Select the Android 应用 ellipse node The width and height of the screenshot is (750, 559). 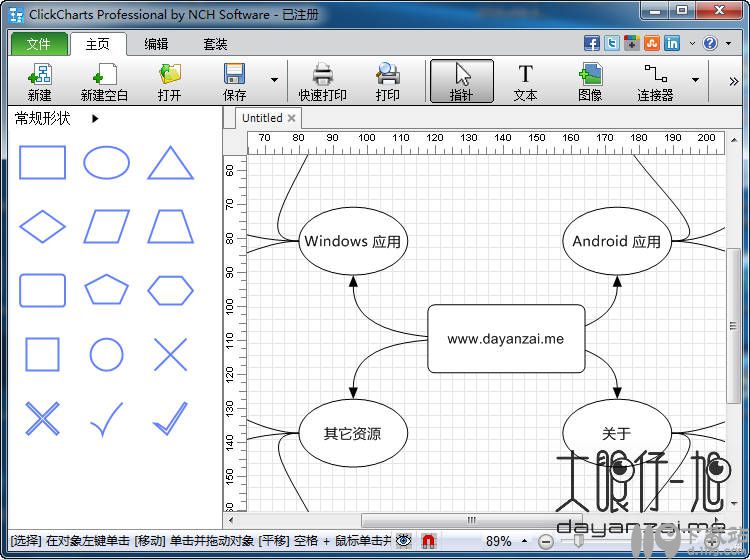click(x=617, y=241)
